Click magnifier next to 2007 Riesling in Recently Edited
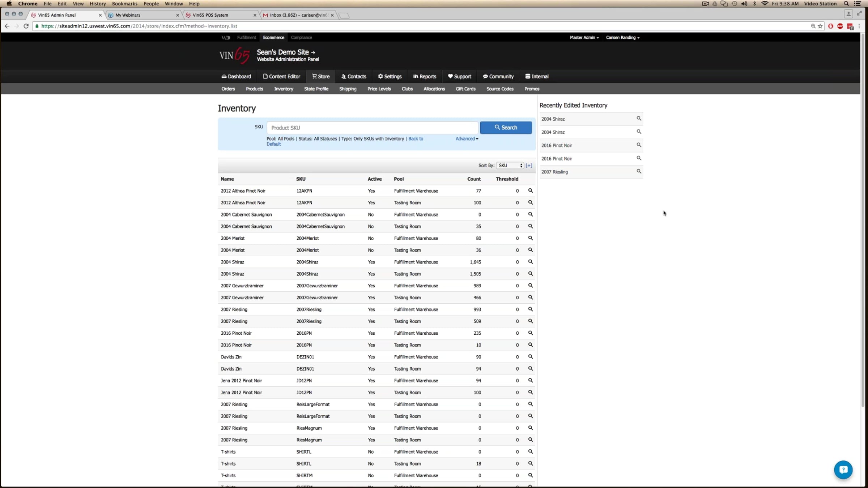The height and width of the screenshot is (488, 868). tap(639, 171)
